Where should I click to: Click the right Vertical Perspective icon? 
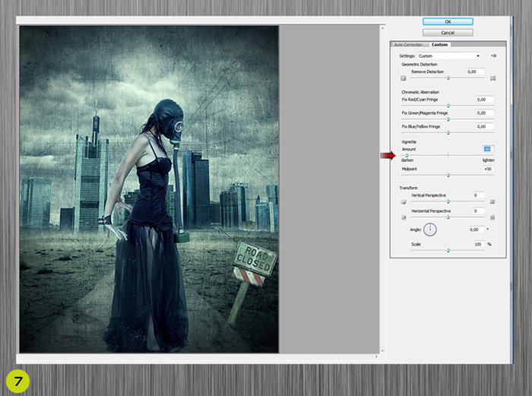(x=493, y=202)
